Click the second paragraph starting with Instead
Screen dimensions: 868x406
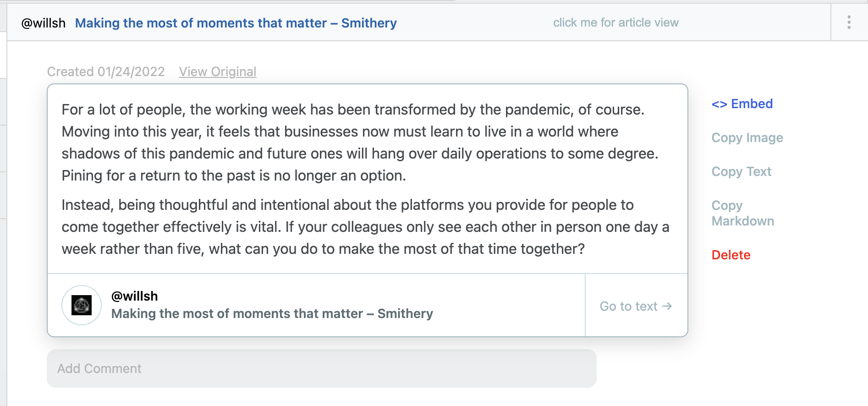click(365, 227)
